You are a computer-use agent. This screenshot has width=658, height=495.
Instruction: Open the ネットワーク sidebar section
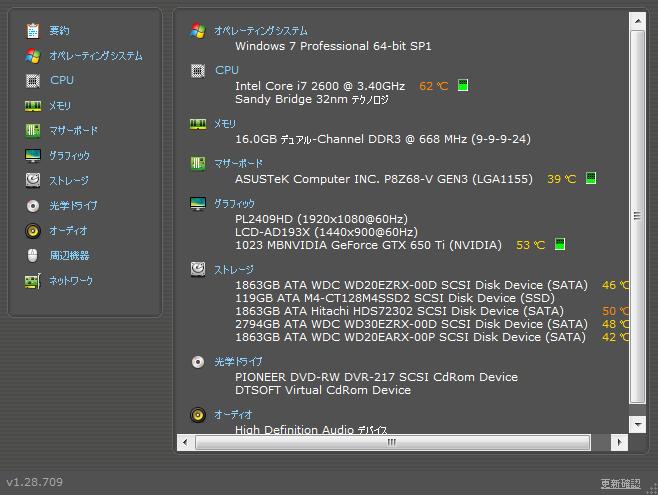point(71,280)
